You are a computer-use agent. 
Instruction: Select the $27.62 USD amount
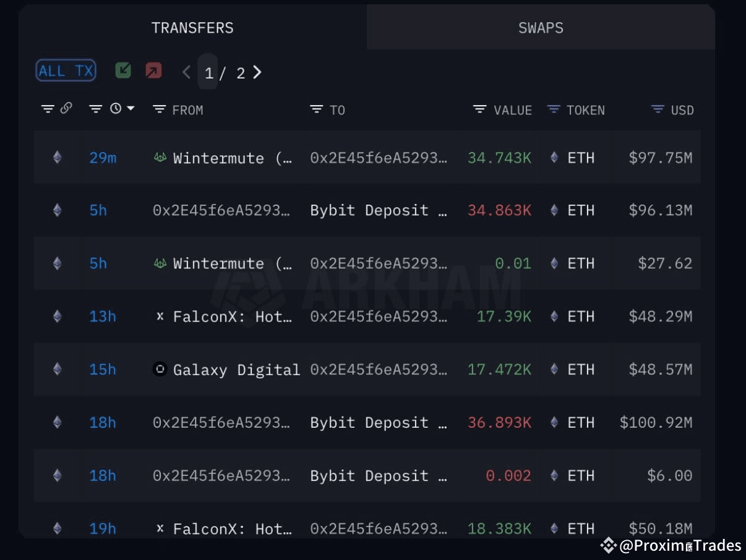pos(665,263)
